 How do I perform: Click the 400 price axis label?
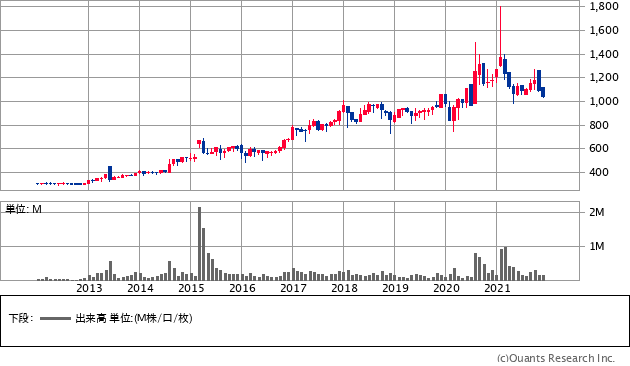[x=599, y=172]
